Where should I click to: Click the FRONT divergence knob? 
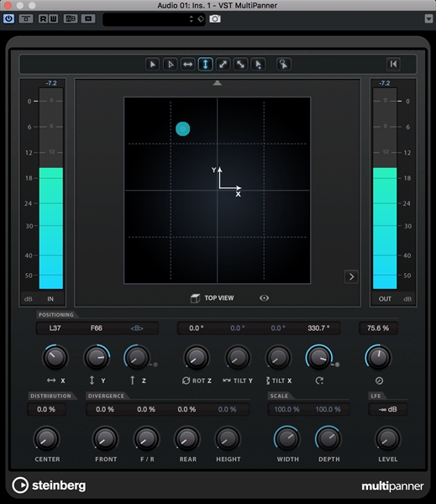click(105, 438)
